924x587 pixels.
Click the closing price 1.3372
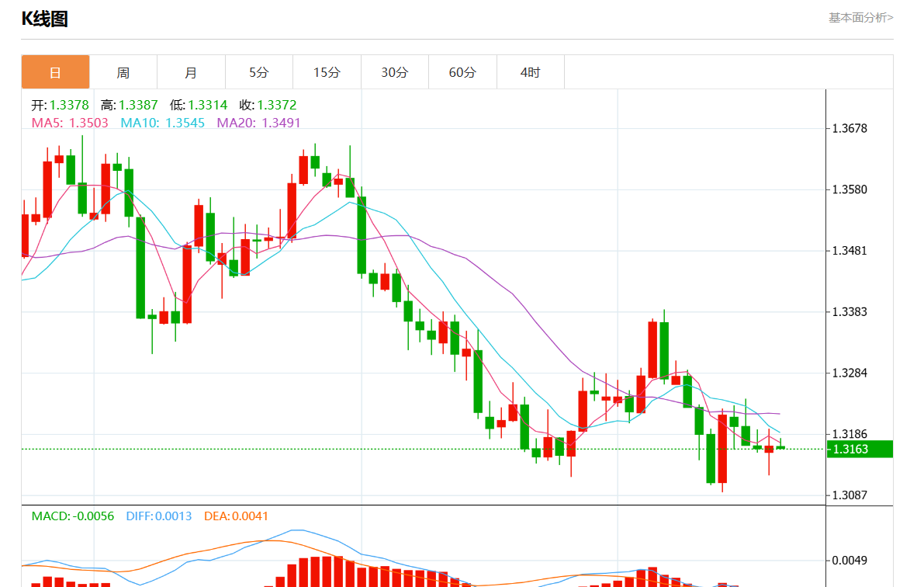pos(277,105)
